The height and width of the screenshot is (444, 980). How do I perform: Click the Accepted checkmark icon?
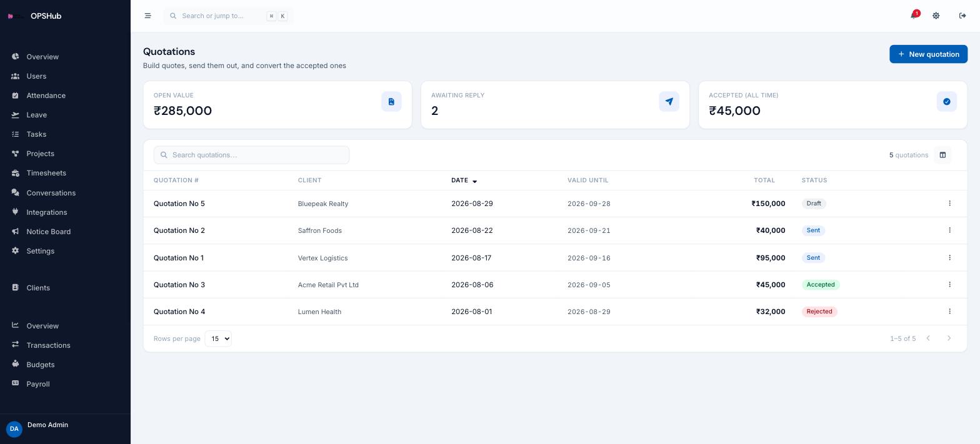point(946,101)
